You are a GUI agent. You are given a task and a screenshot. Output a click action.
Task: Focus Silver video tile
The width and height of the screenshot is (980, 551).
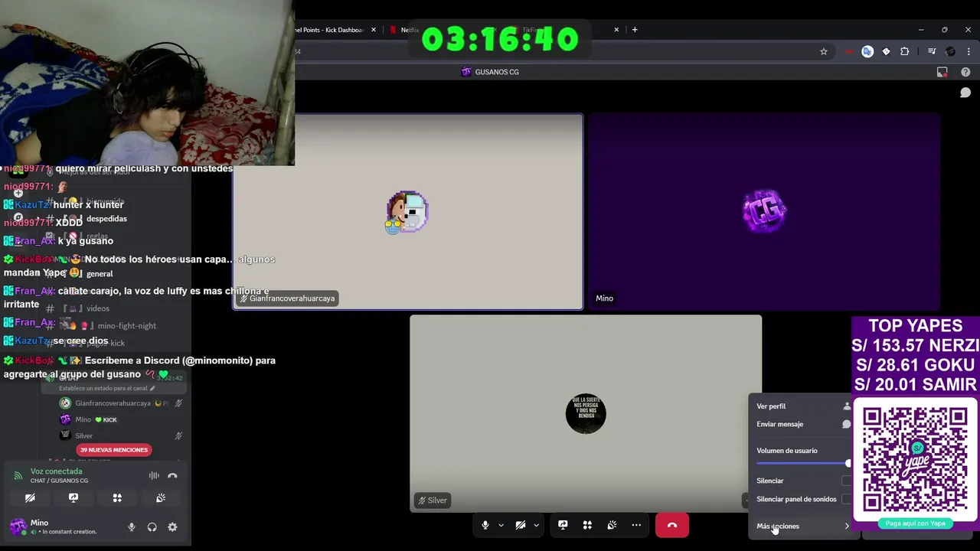pos(586,413)
